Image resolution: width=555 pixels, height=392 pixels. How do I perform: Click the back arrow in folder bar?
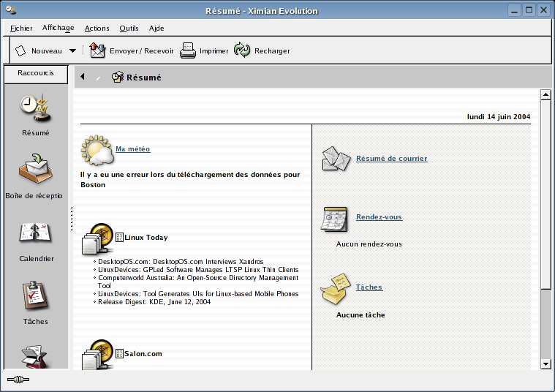pyautogui.click(x=83, y=77)
